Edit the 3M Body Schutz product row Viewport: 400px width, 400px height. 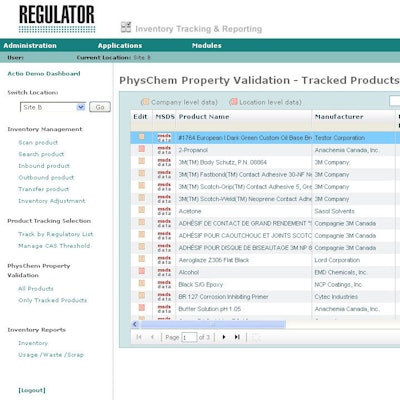[x=142, y=161]
